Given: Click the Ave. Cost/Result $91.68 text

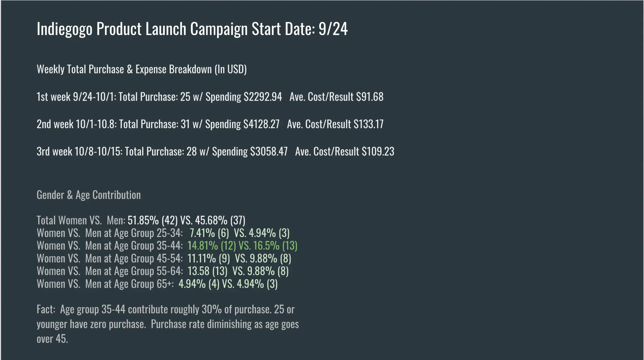Looking at the screenshot, I should [x=336, y=97].
